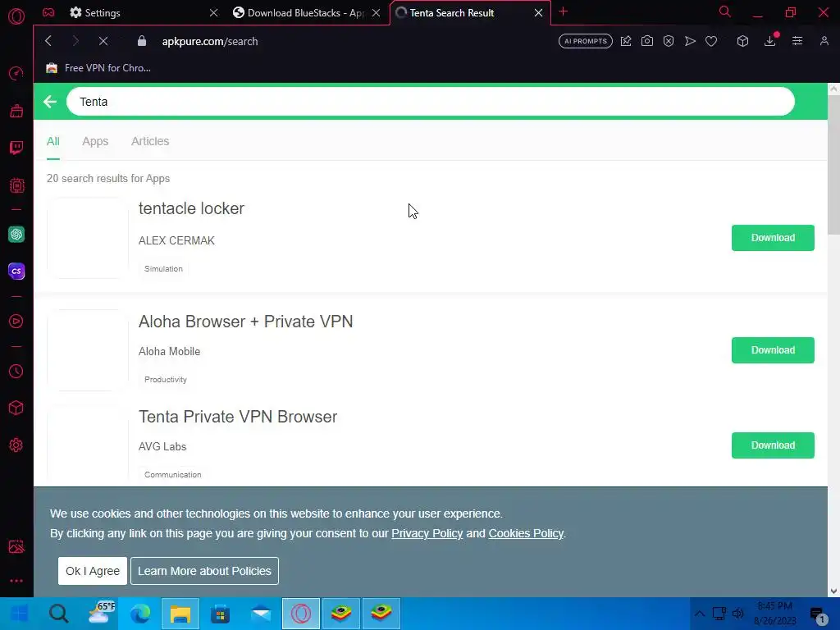Screen dimensions: 840x630
Task: Stop loading the page
Action: [103, 41]
